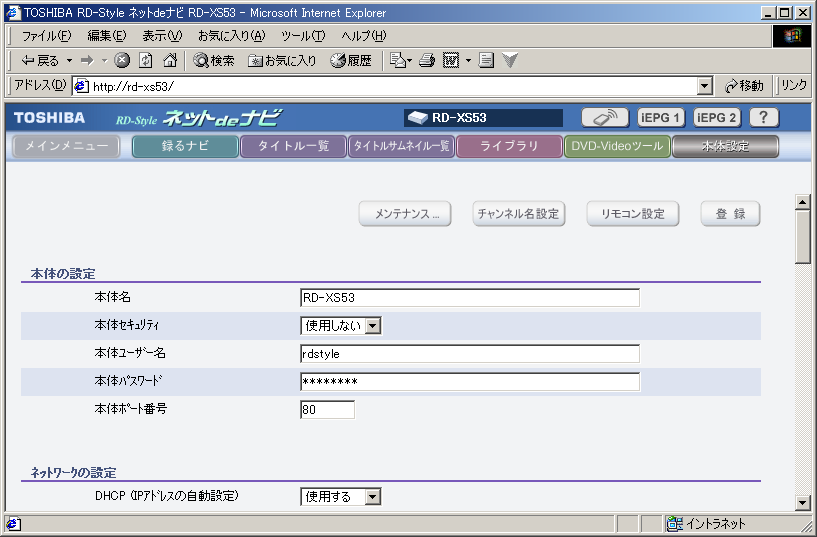Open the 表示 menu

coord(162,36)
